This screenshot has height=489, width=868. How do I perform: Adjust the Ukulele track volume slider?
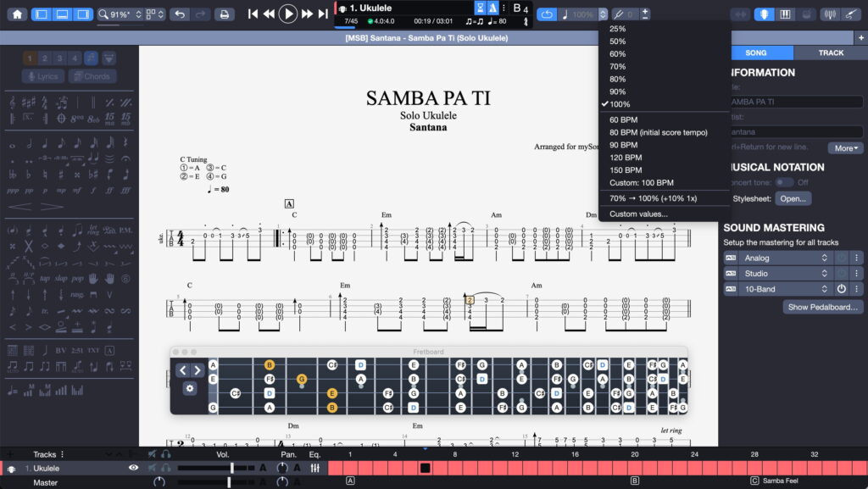232,468
